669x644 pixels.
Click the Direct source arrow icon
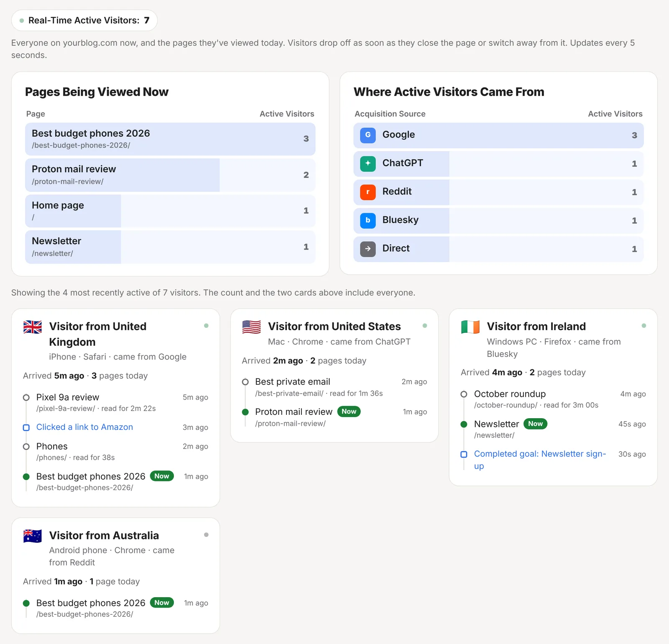click(x=368, y=249)
